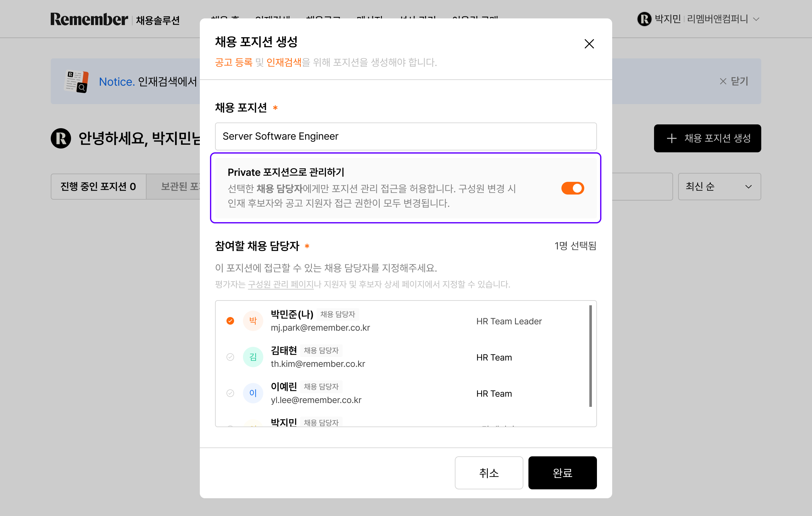Dismiss the notice banner with 닫기

(x=734, y=81)
